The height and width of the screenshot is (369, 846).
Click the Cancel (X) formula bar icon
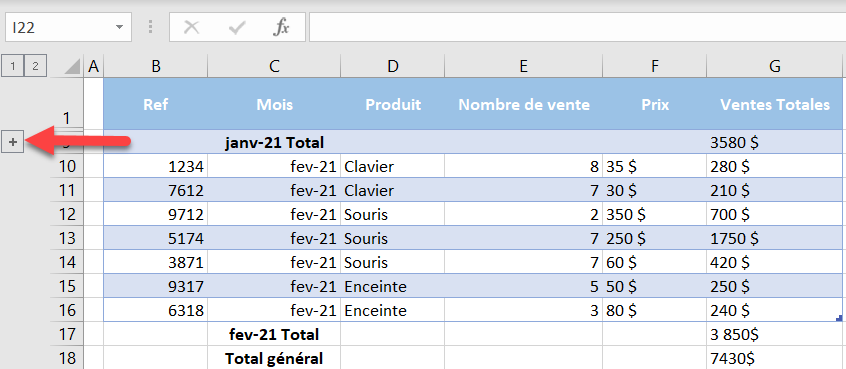(191, 28)
